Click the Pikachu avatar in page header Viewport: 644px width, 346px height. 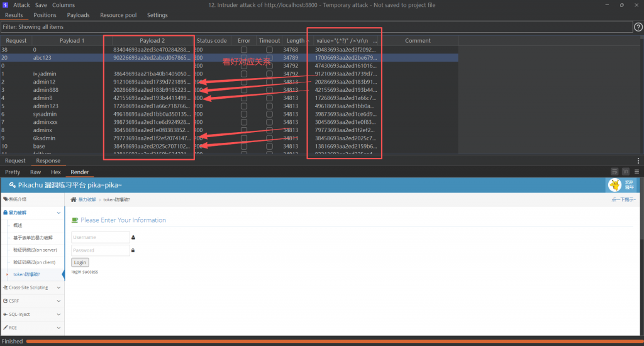pos(613,185)
